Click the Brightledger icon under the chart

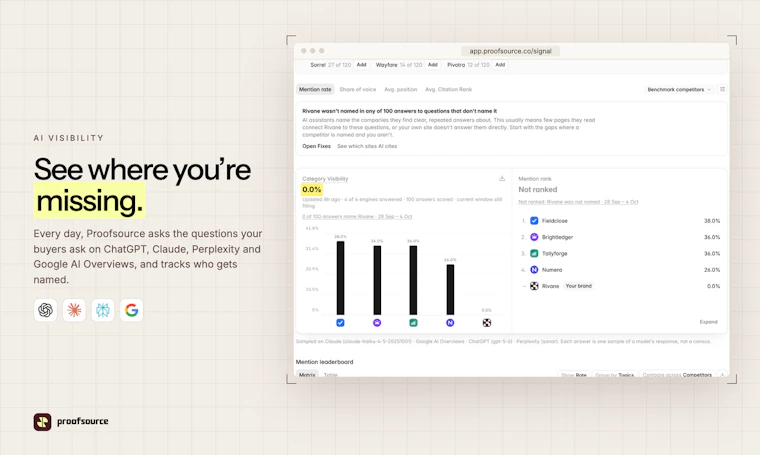click(x=377, y=323)
